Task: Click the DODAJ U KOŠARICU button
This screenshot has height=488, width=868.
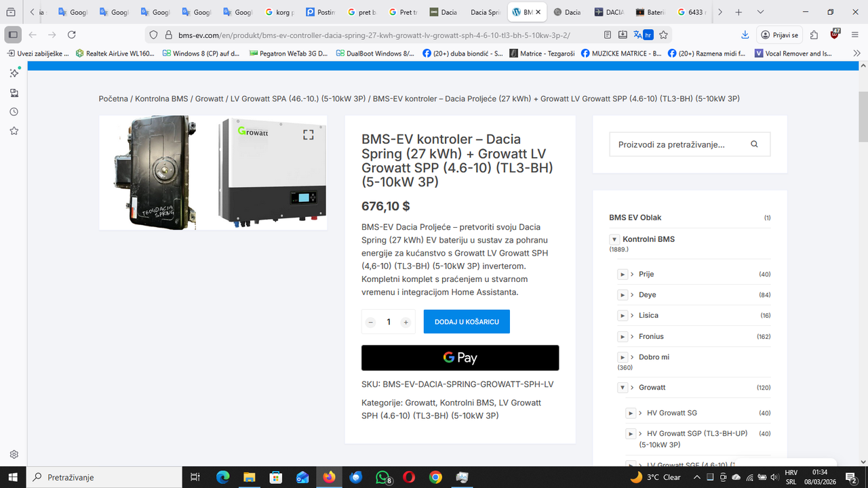Action: pyautogui.click(x=467, y=322)
